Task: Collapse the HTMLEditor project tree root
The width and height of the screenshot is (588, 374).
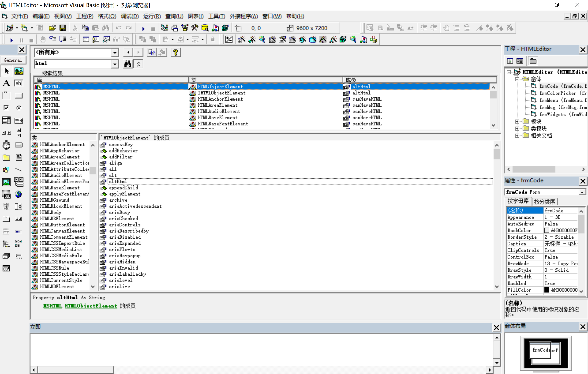Action: point(509,72)
